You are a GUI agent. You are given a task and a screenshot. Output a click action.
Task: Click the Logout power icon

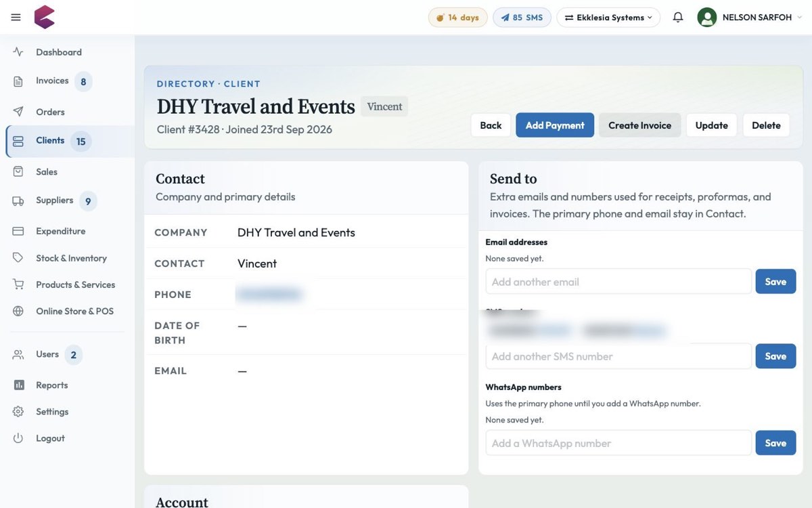[x=18, y=438]
